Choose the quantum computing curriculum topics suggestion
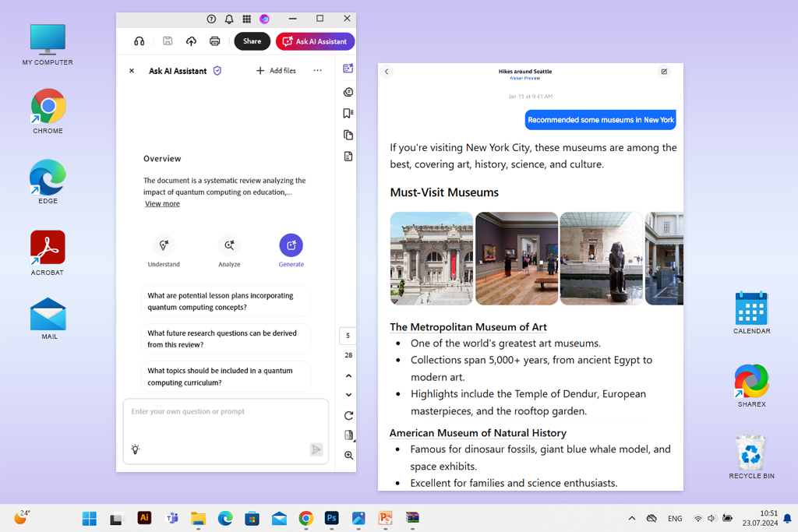798x532 pixels. 225,376
